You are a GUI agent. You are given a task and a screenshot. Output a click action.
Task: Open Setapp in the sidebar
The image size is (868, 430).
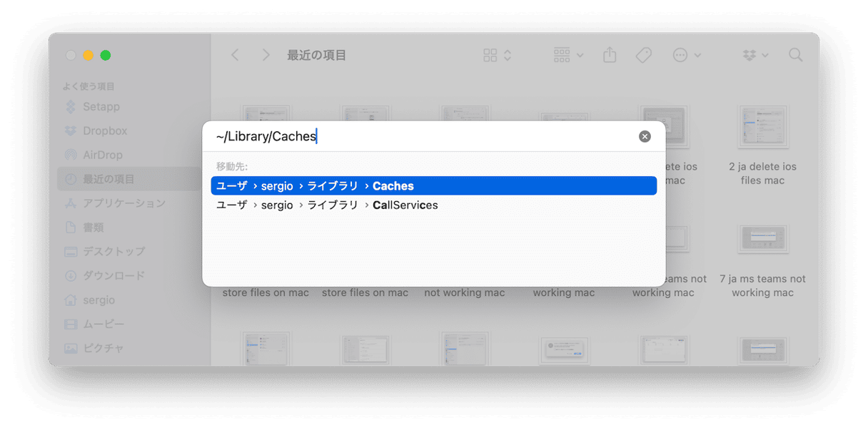click(101, 107)
